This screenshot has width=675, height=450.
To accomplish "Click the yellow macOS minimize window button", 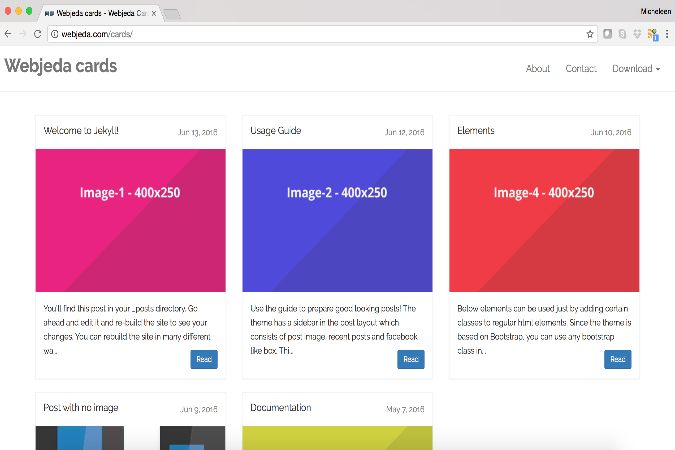I will tap(19, 11).
